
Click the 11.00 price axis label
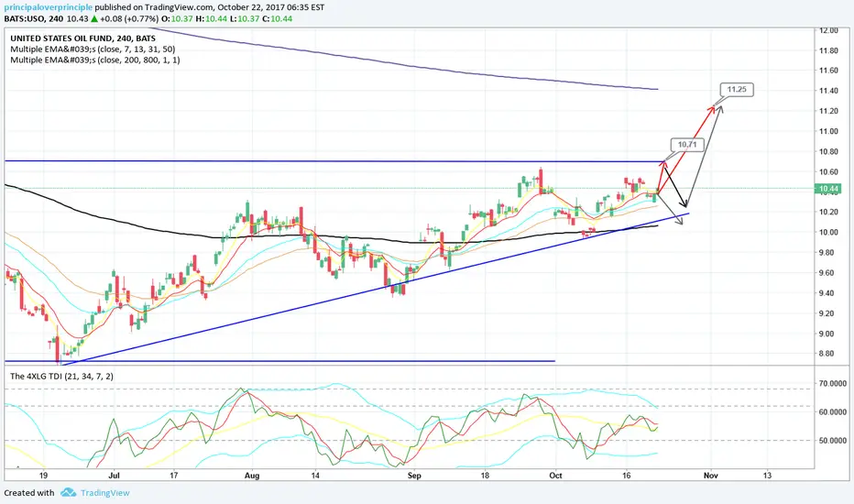click(x=828, y=131)
